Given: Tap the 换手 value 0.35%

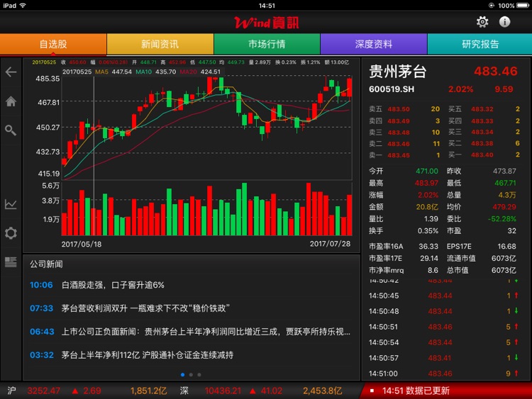Looking at the screenshot, I should pos(428,231).
